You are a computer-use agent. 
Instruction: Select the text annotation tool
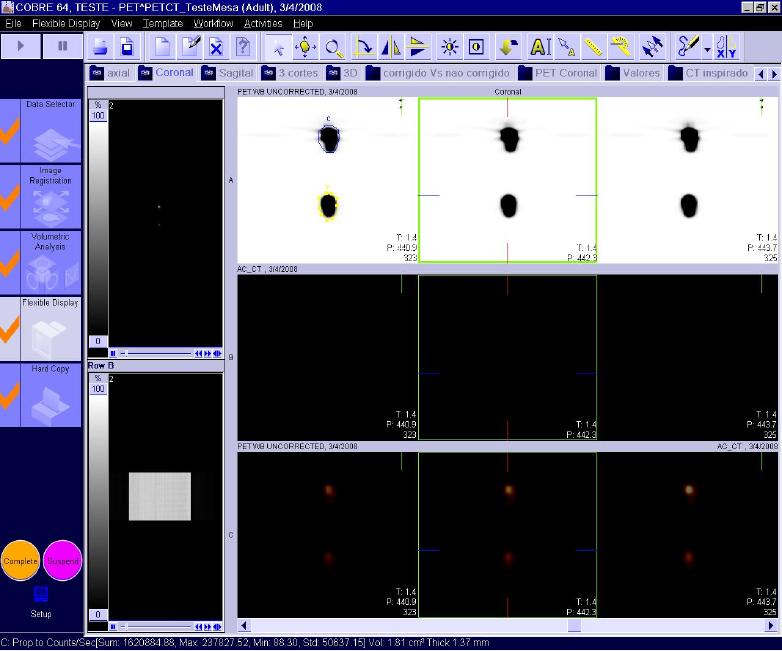tap(540, 47)
